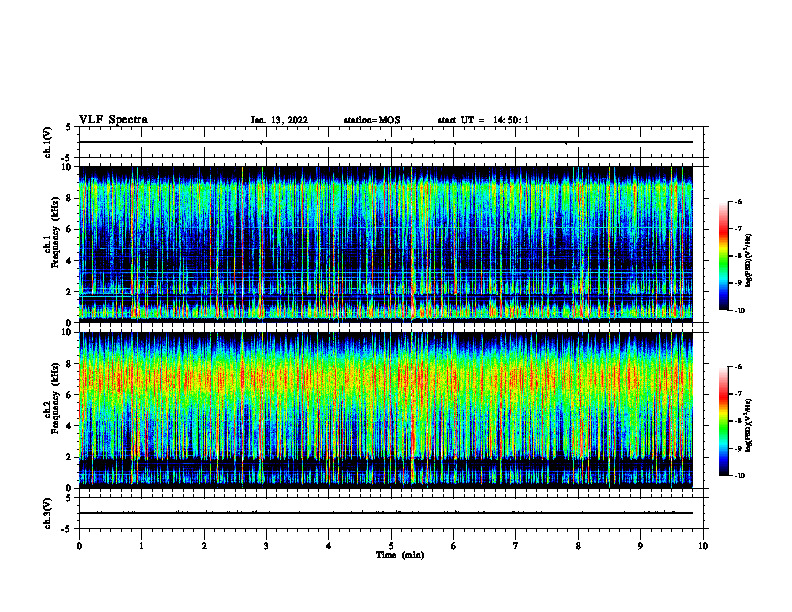Click the ch.3 voltage waveform trace
Image resolution: width=792 pixels, height=612 pixels.
(385, 513)
